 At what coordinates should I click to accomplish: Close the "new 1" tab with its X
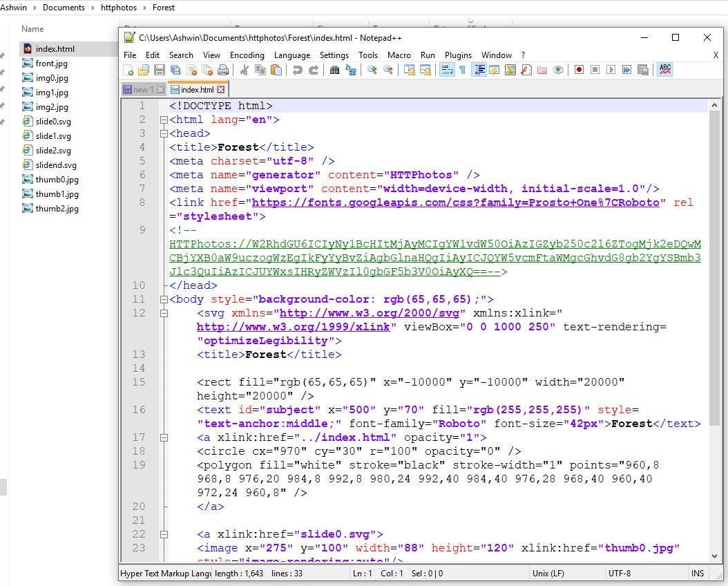[x=161, y=90]
